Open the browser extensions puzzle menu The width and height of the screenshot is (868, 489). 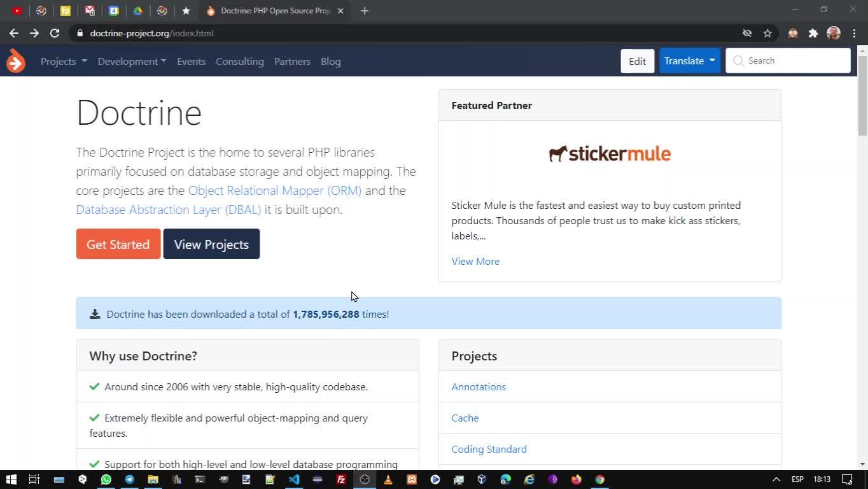[813, 33]
